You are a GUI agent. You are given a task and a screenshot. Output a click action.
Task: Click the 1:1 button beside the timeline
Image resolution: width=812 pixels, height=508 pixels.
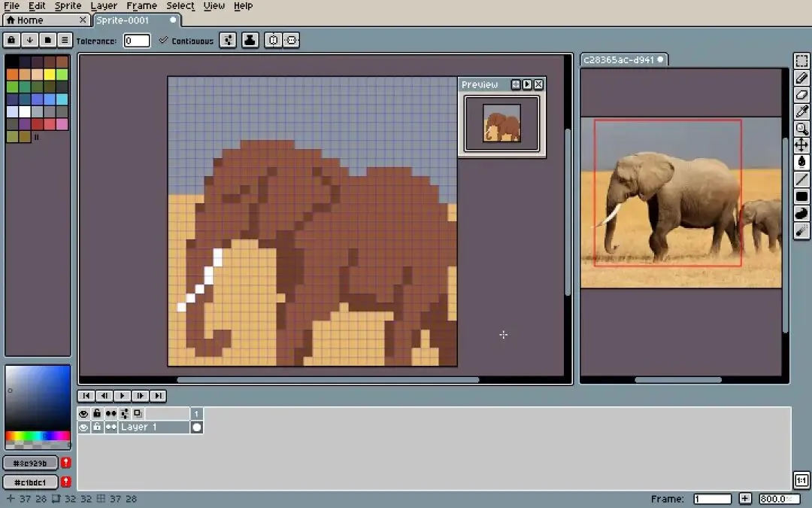tap(801, 480)
